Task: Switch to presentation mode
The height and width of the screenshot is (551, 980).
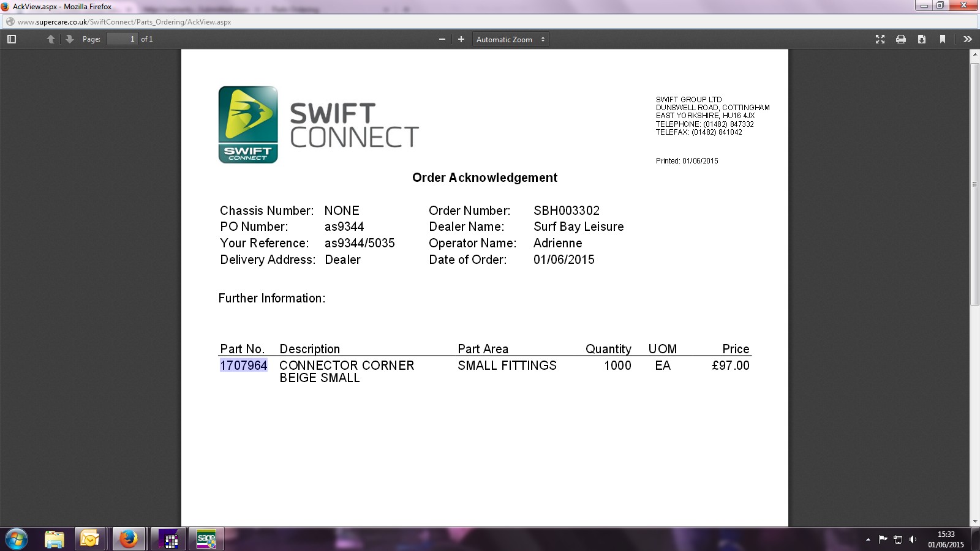Action: [880, 39]
